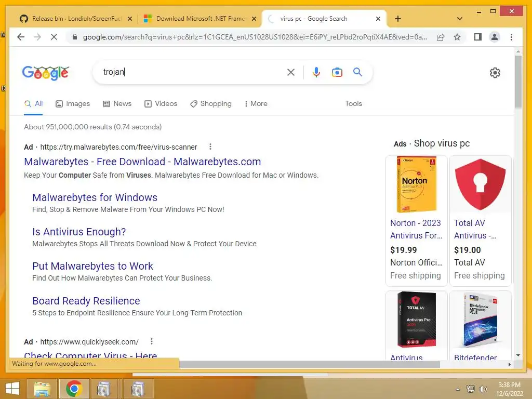
Task: Click the horizontal scrollbar at page bottom
Action: click(310, 364)
